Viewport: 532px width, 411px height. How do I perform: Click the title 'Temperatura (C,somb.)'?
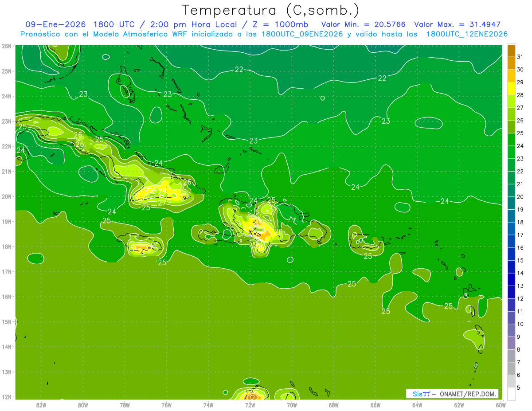(x=271, y=10)
